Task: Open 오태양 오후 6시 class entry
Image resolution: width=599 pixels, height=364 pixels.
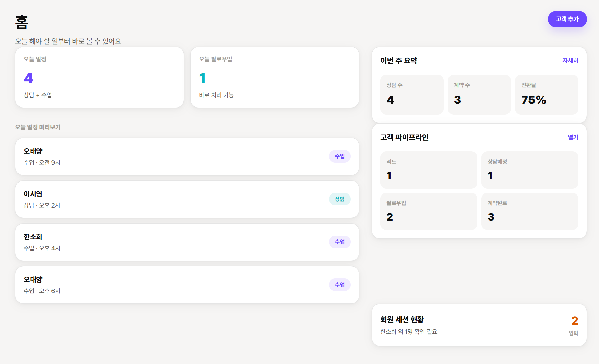Action: point(187,285)
